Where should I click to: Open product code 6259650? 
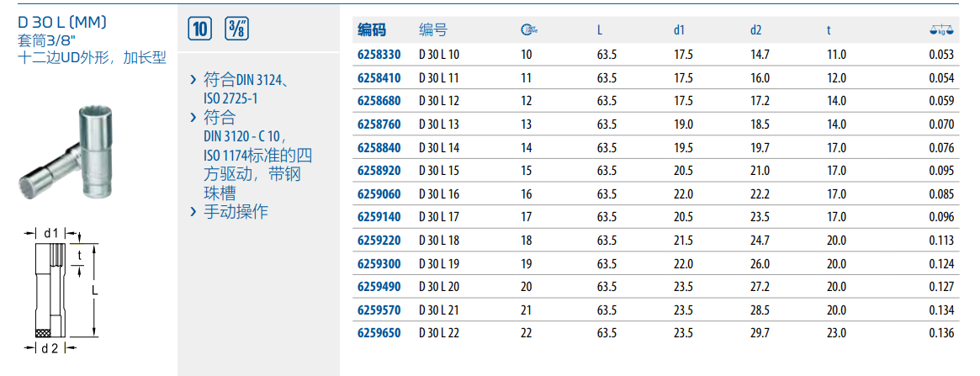[x=379, y=333]
